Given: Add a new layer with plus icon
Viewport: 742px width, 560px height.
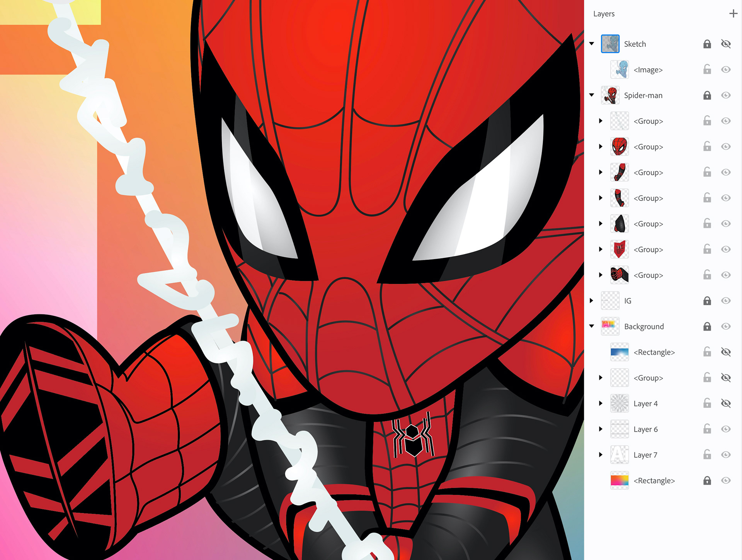Looking at the screenshot, I should click(x=733, y=14).
